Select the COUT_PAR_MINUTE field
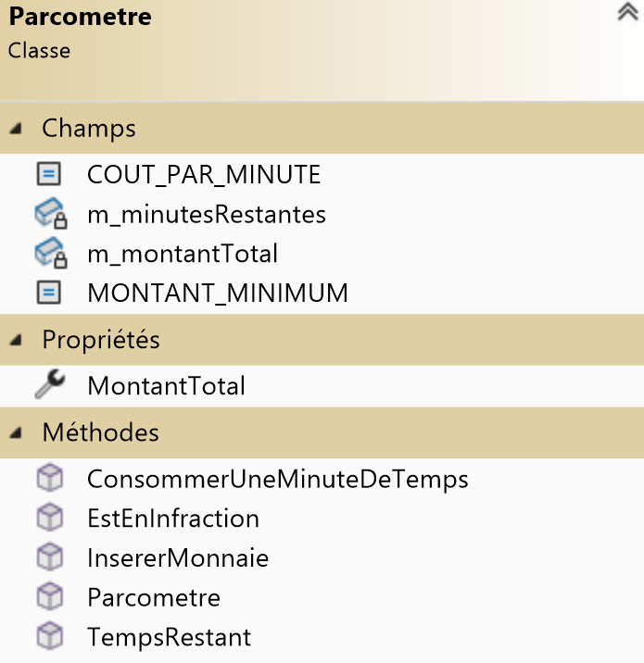The image size is (644, 663). pyautogui.click(x=203, y=174)
